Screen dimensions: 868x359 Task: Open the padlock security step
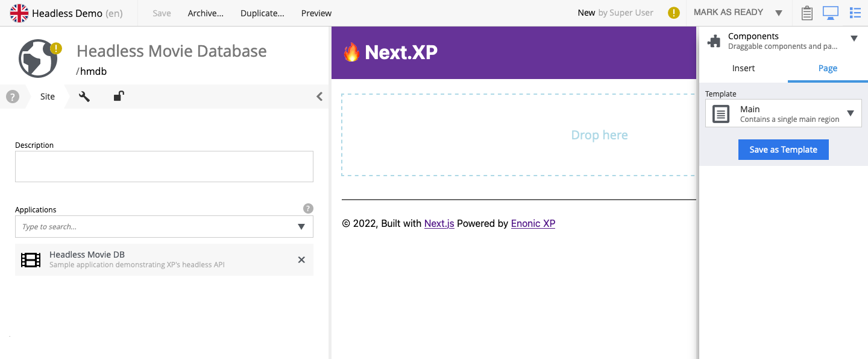coord(119,96)
